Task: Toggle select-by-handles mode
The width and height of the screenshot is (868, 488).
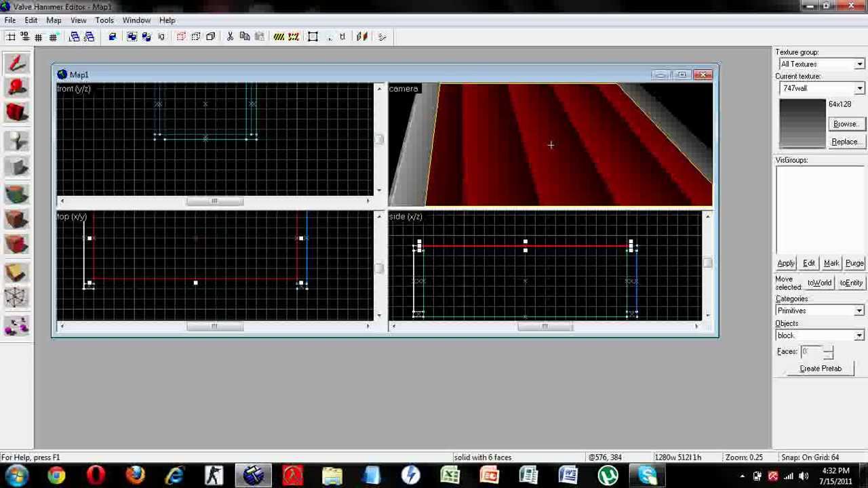Action: click(x=313, y=37)
